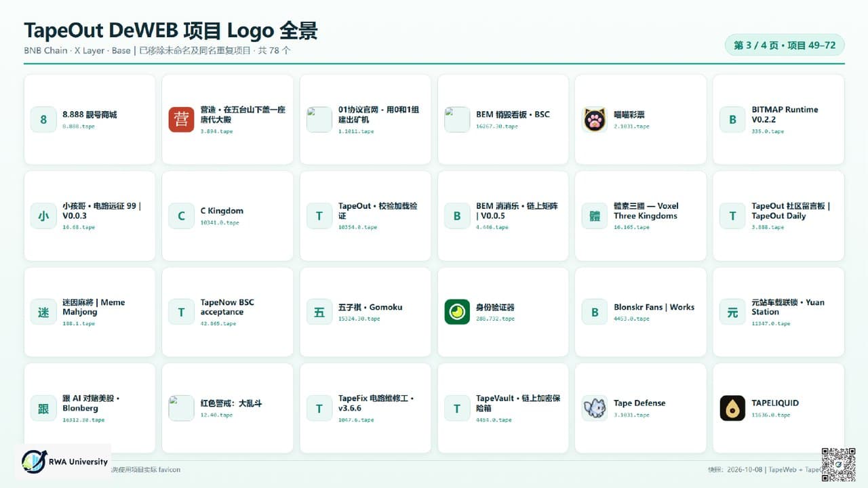The image size is (868, 488).
Task: Select the 五子棋 · Gomoku title
Action: 370,307
